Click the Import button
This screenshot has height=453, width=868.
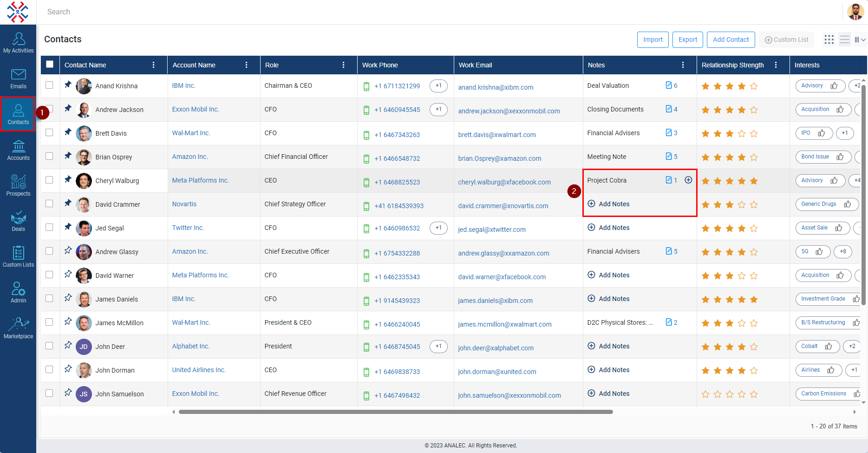[653, 39]
